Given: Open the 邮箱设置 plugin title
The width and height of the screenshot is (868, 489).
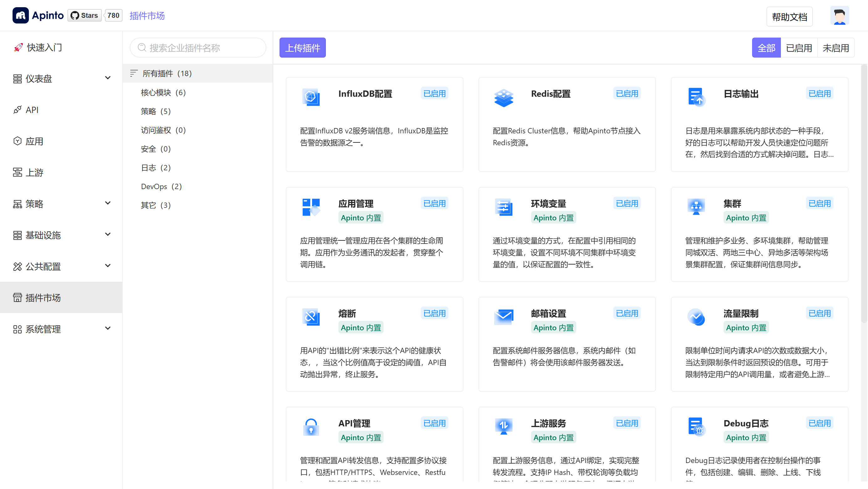Looking at the screenshot, I should (549, 314).
